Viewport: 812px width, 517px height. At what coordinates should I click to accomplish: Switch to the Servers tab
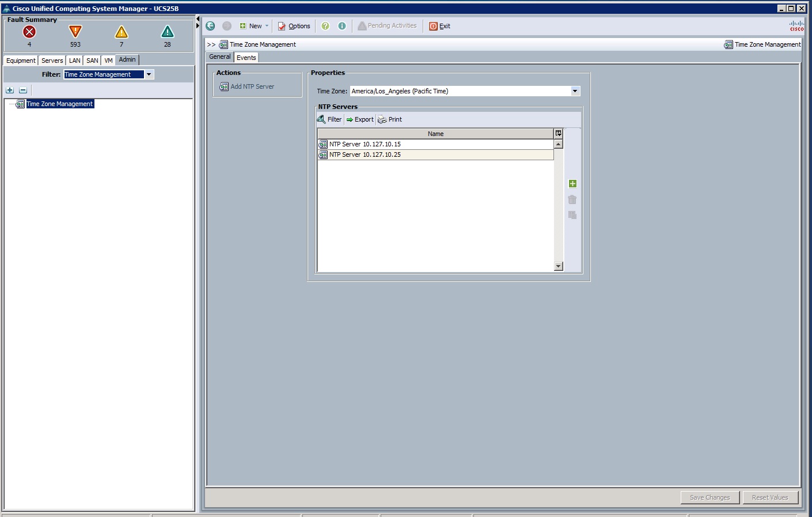coord(52,61)
